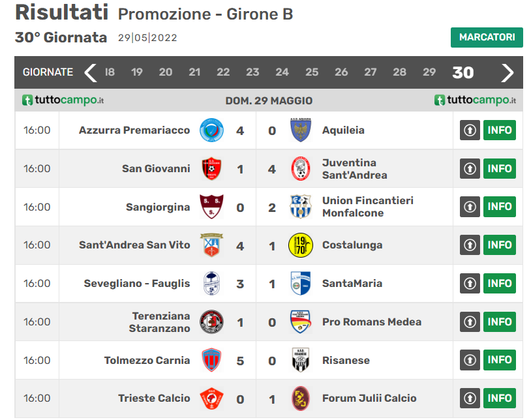Click the up-arrow icon in Trieste Calcio row
This screenshot has height=420, width=531.
tap(470, 398)
